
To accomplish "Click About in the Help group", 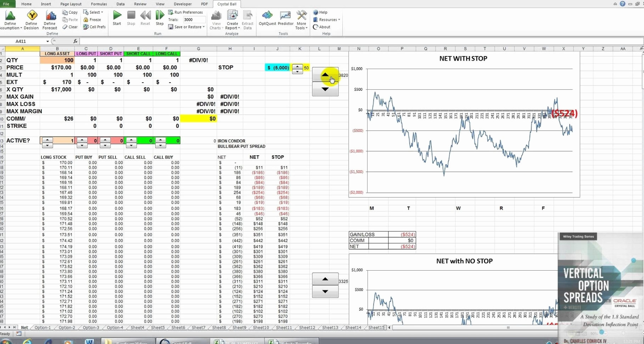I will pos(321,27).
